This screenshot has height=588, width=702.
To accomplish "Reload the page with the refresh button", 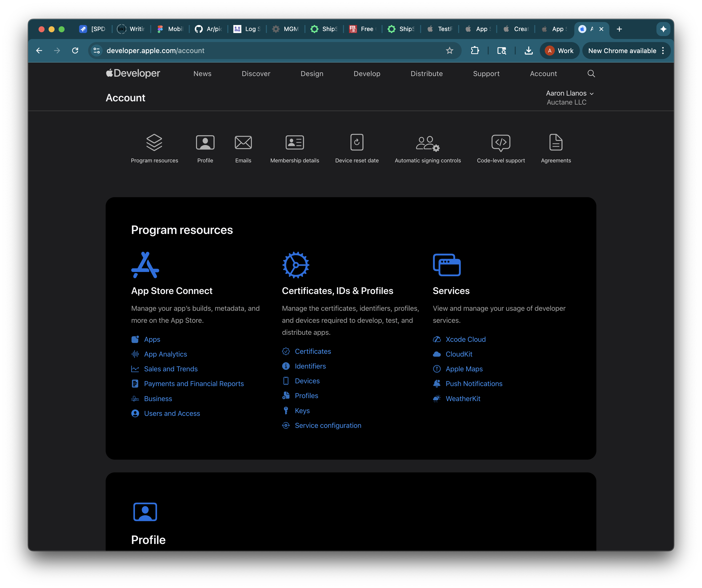I will point(75,51).
